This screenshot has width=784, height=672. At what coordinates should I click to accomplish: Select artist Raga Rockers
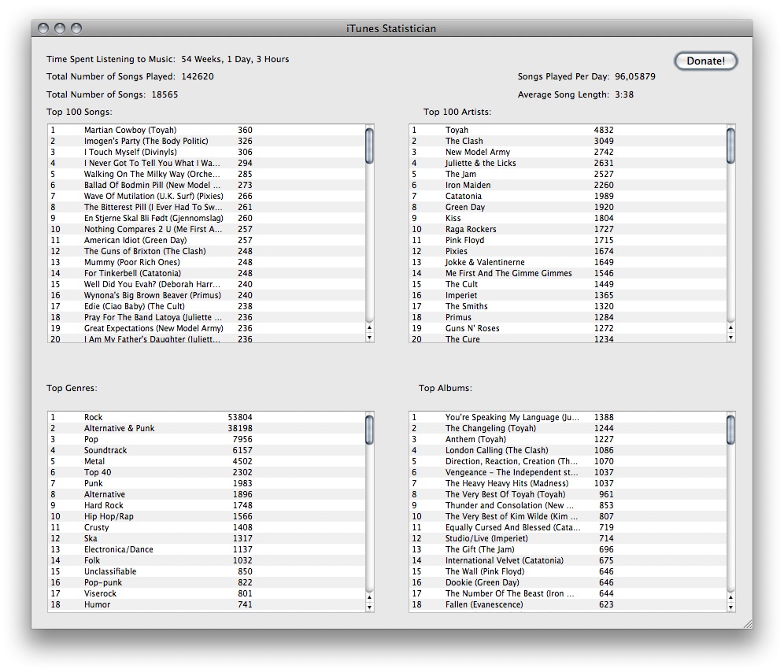click(x=568, y=229)
